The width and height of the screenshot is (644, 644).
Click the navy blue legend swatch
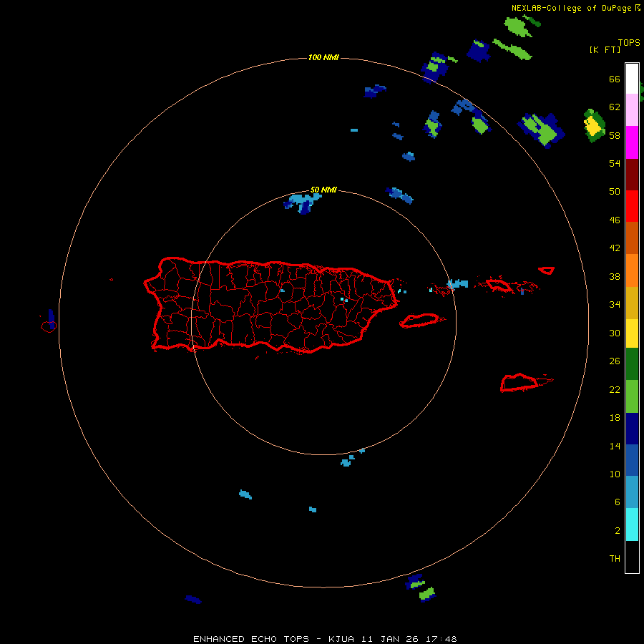[632, 429]
